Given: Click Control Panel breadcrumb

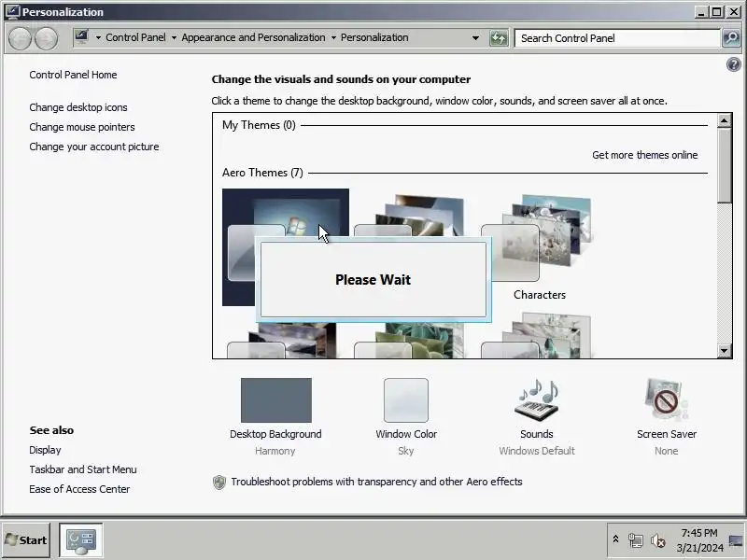Looking at the screenshot, I should pyautogui.click(x=135, y=37).
